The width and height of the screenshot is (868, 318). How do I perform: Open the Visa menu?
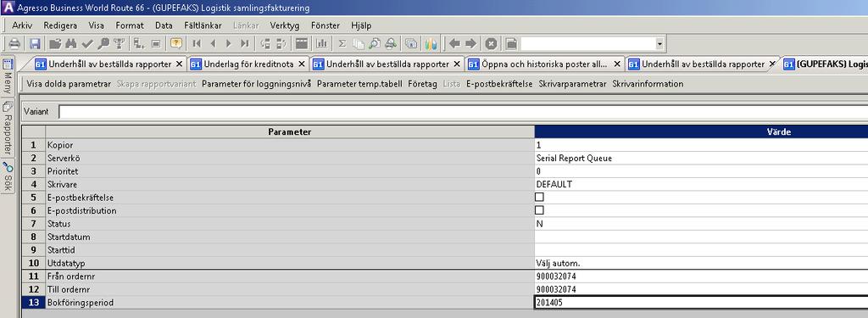point(97,25)
